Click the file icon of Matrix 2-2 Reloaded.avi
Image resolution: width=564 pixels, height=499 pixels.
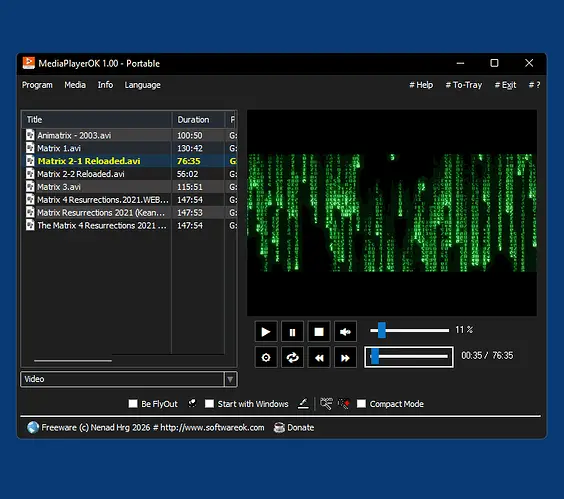30,174
